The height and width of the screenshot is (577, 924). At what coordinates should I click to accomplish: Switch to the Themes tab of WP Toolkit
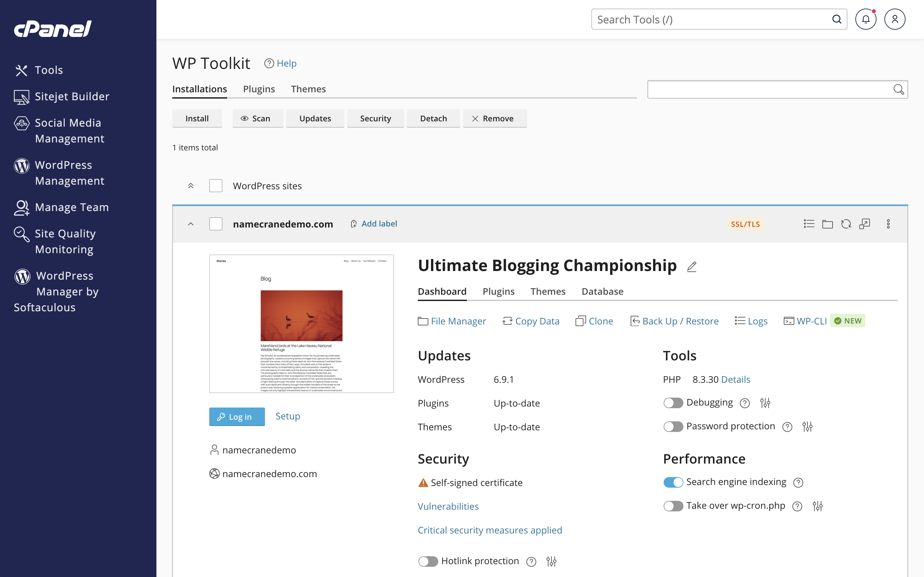(309, 89)
